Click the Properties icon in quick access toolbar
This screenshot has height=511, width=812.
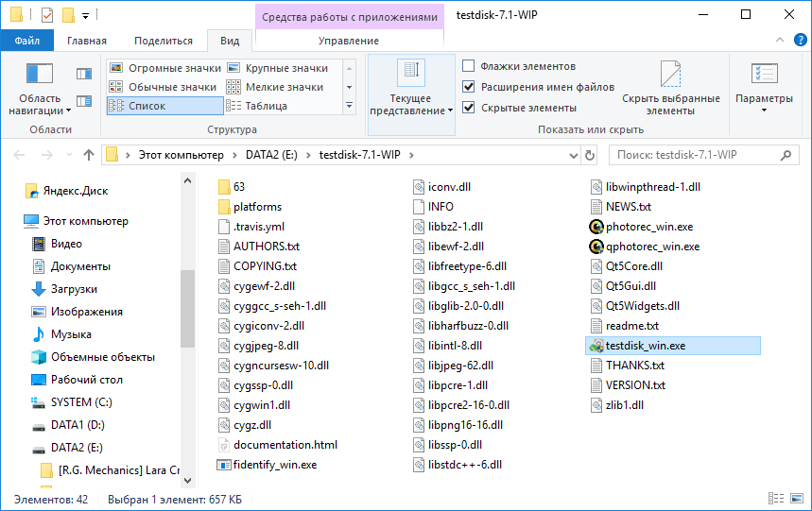47,15
